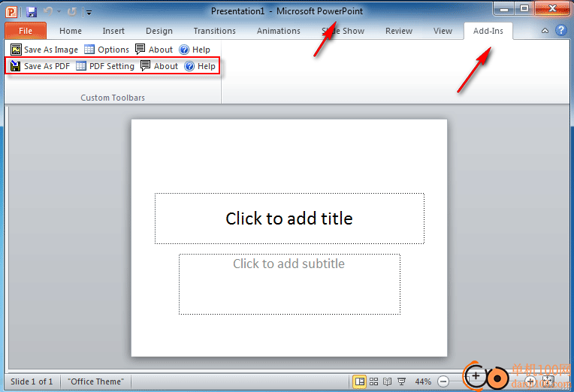Open Customize Quick Access Toolbar dropdown
This screenshot has height=392, width=574.
(x=89, y=13)
